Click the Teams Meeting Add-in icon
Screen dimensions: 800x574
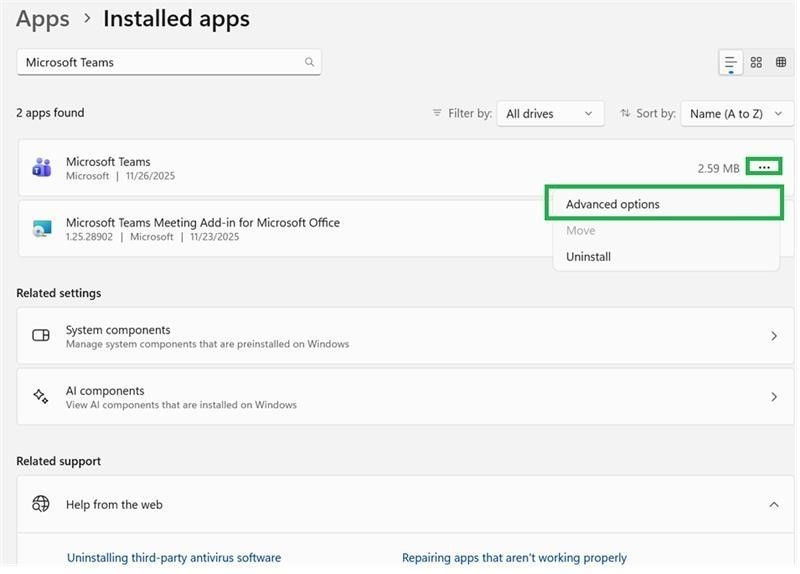coord(41,229)
